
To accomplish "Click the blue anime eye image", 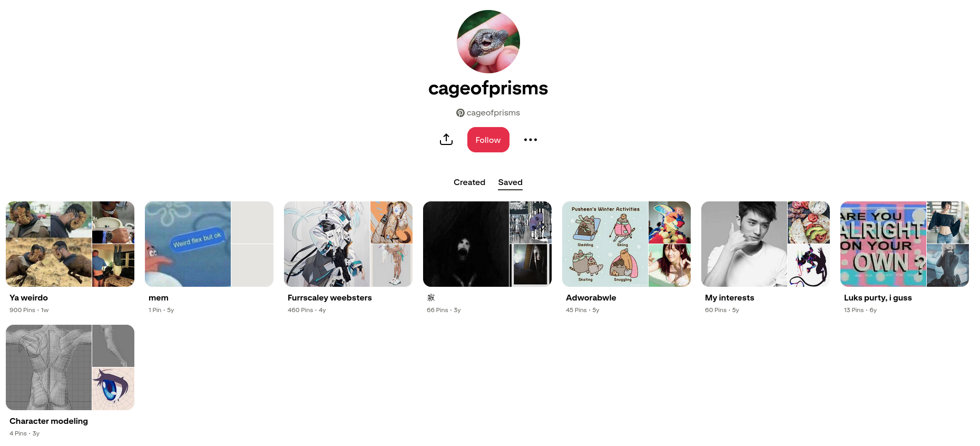I will pyautogui.click(x=113, y=389).
